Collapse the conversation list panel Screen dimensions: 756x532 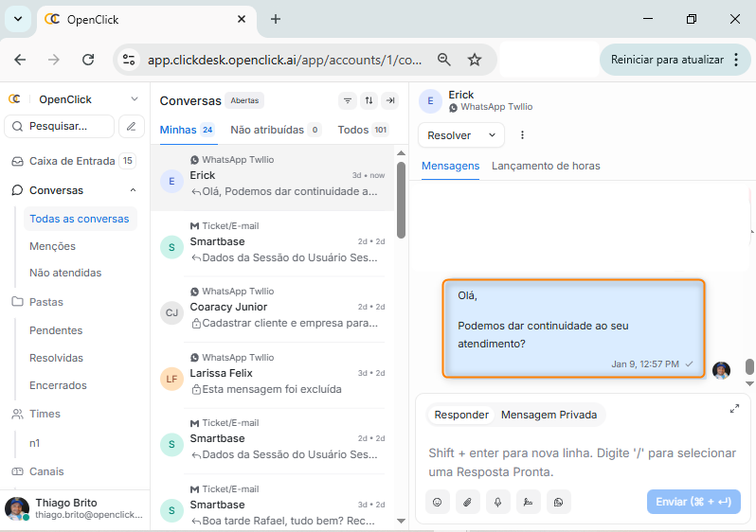point(389,101)
